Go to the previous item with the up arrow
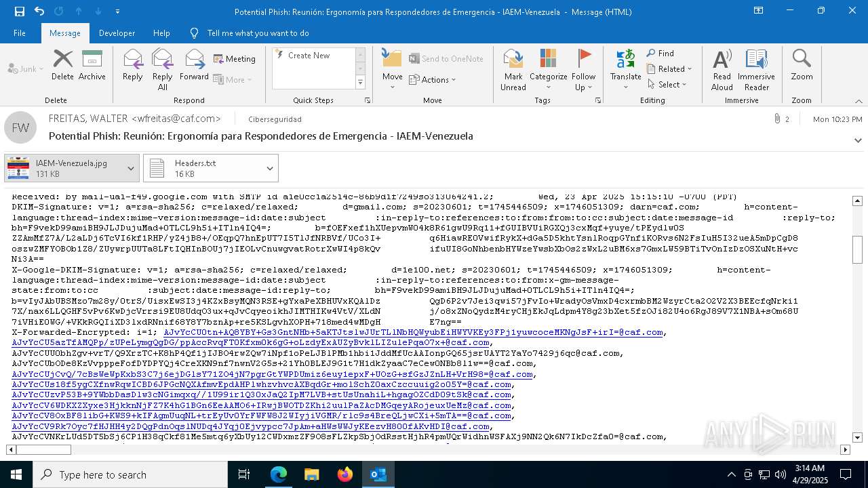The height and width of the screenshot is (488, 868). tap(79, 12)
